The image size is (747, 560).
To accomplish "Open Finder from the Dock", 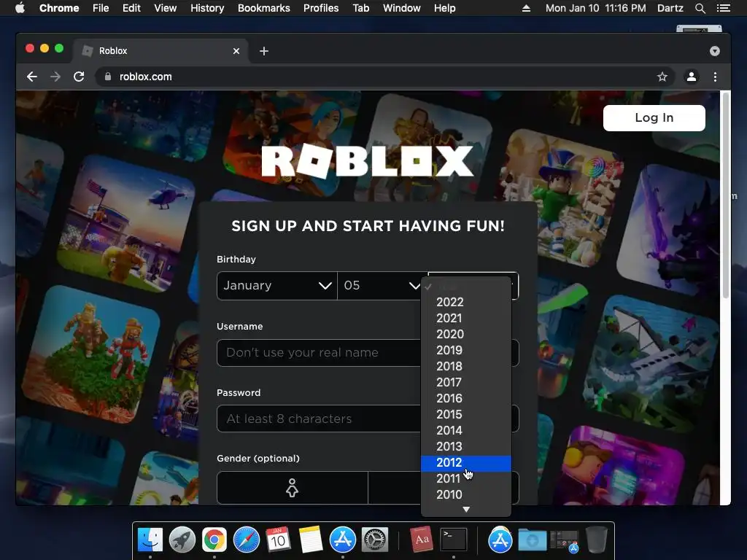I will click(150, 540).
